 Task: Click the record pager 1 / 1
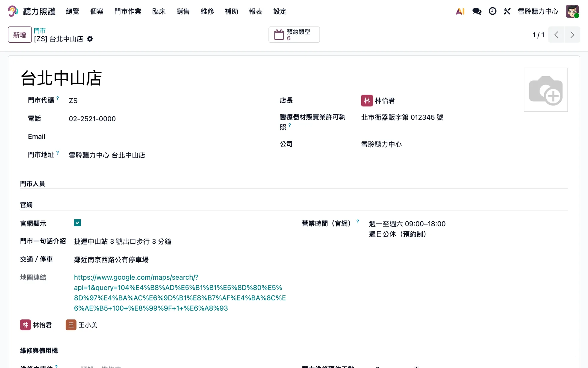[538, 35]
